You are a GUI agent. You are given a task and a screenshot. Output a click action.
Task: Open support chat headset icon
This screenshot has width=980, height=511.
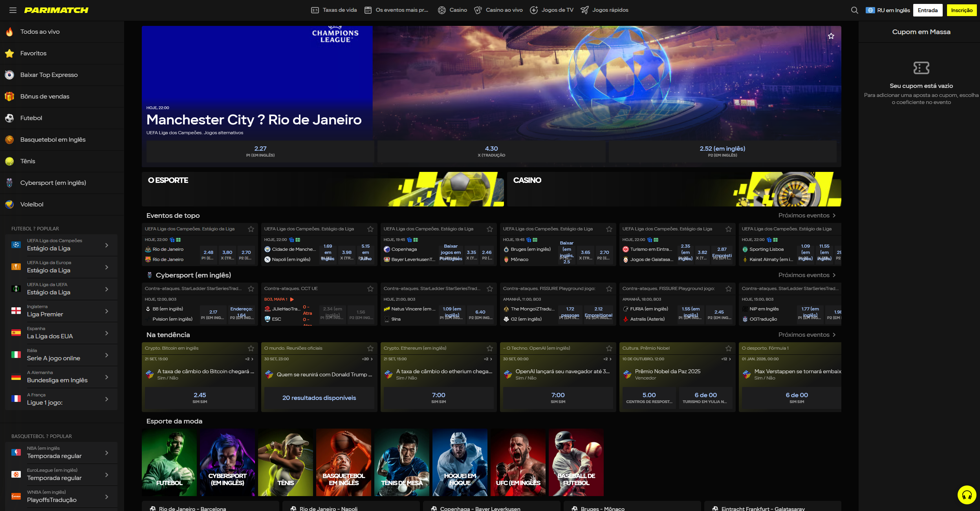pos(967,495)
